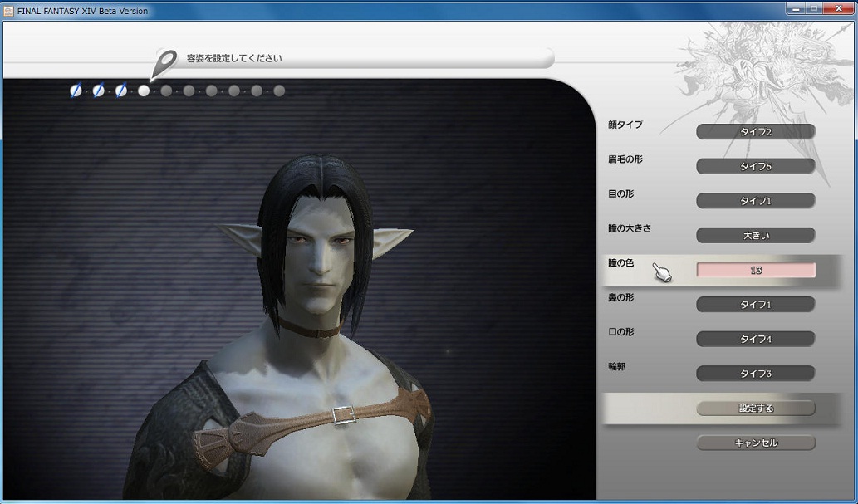Click the 瞳の大きさ label
Image resolution: width=858 pixels, height=504 pixels.
point(630,228)
